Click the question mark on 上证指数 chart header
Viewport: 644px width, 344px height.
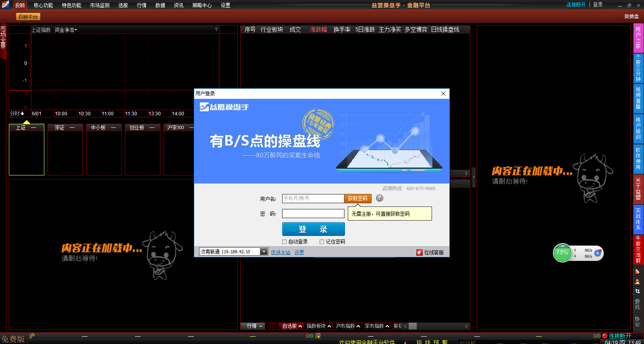[x=216, y=29]
